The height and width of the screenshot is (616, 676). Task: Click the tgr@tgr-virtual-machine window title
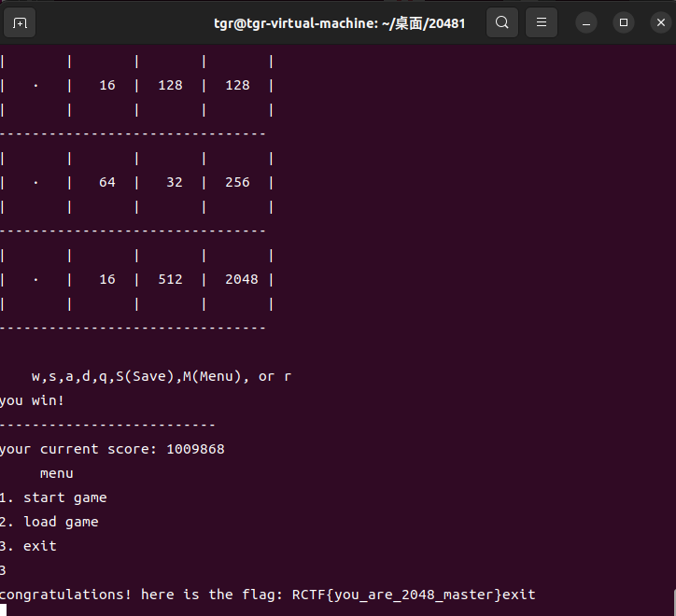[x=339, y=22]
